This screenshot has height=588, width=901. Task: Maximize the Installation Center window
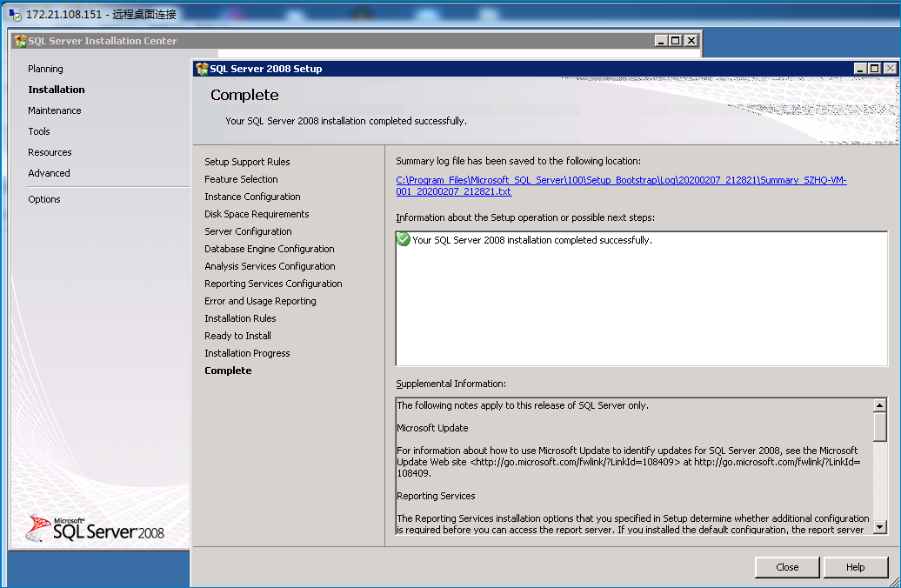point(676,40)
